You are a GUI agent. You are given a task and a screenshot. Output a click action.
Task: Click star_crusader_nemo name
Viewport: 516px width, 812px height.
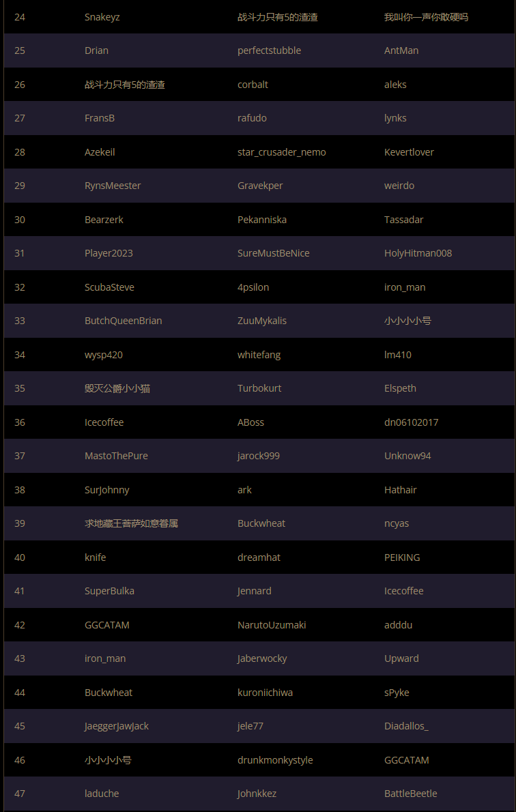tap(281, 152)
